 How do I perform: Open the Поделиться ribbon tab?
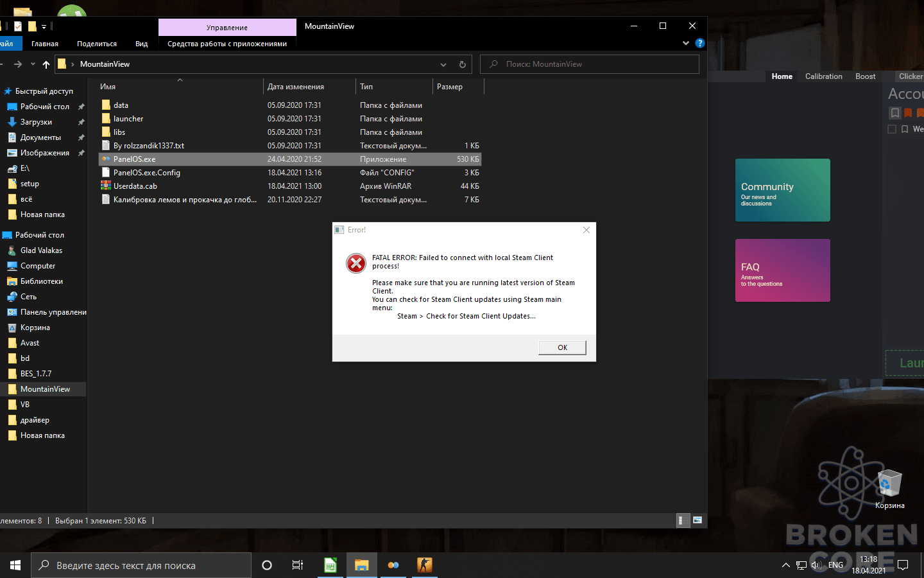tap(97, 44)
